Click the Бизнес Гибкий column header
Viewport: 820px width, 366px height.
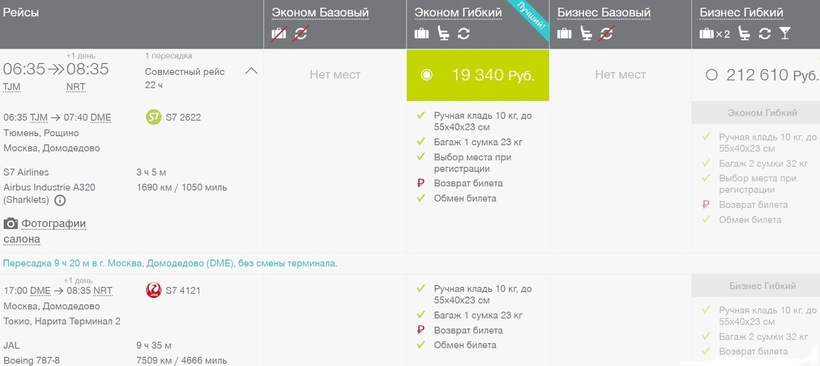pyautogui.click(x=741, y=13)
